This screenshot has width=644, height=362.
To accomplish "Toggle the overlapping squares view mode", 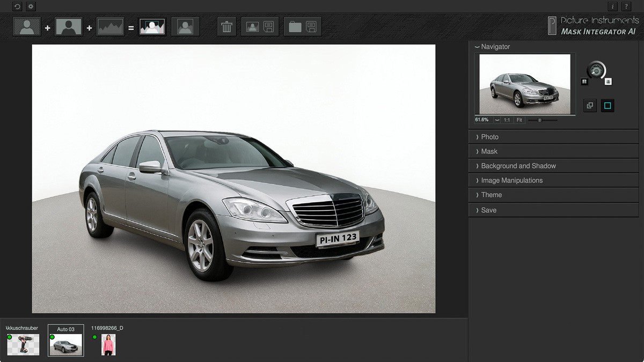I will [590, 106].
